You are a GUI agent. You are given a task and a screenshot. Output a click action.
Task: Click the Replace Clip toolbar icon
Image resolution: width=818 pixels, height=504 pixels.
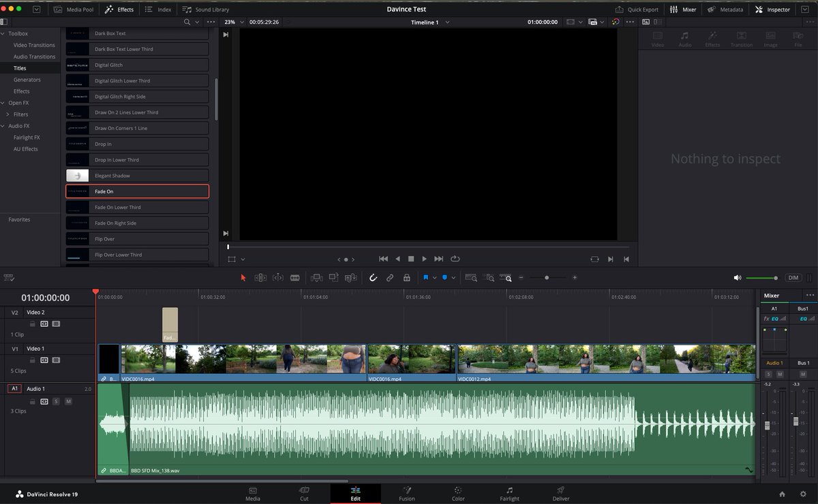tap(350, 278)
